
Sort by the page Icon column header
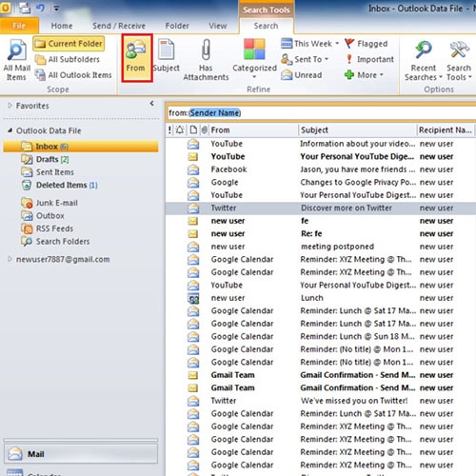193,129
